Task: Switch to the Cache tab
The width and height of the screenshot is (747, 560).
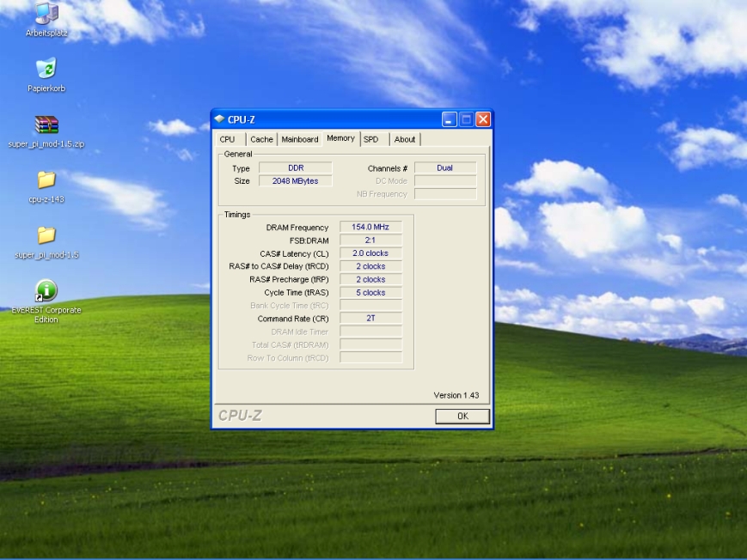Action: pos(261,139)
